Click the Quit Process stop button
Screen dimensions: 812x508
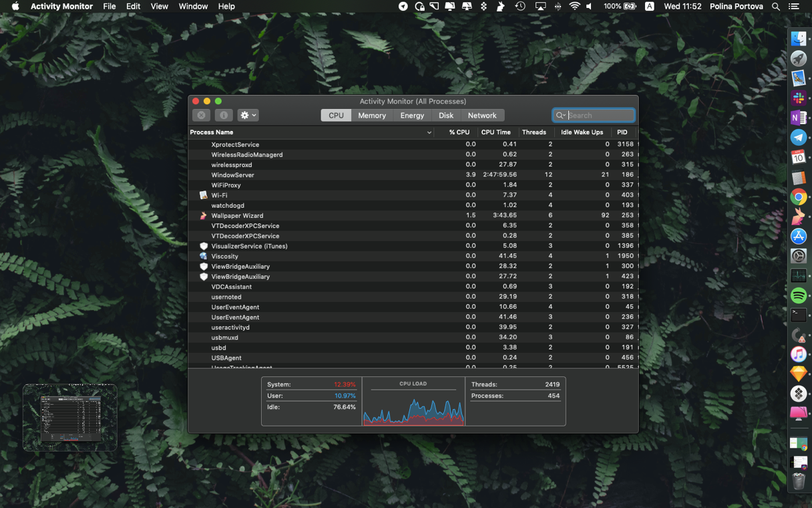coord(201,115)
